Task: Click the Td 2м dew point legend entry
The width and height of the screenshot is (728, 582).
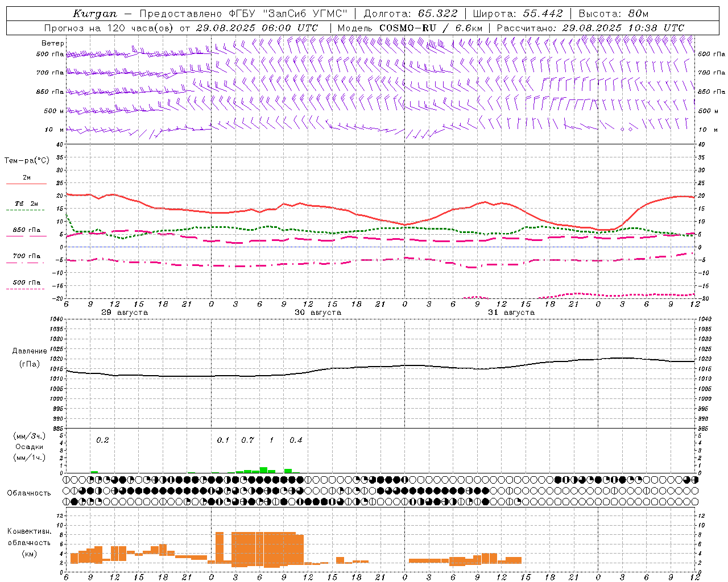Action: pos(27,203)
